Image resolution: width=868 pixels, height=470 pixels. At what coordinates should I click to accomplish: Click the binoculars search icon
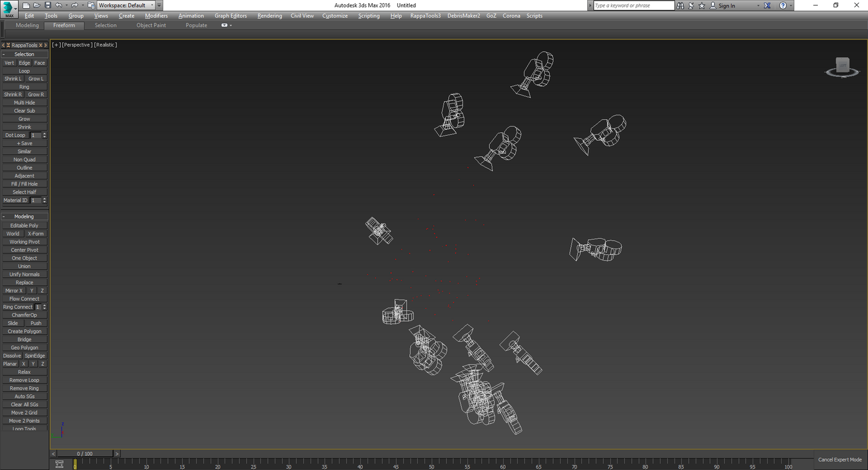point(680,6)
